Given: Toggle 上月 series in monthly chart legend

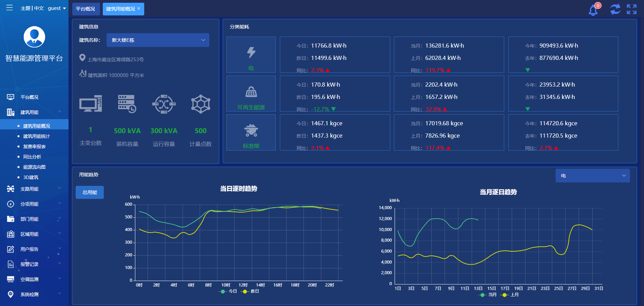Looking at the screenshot, I should point(510,295).
